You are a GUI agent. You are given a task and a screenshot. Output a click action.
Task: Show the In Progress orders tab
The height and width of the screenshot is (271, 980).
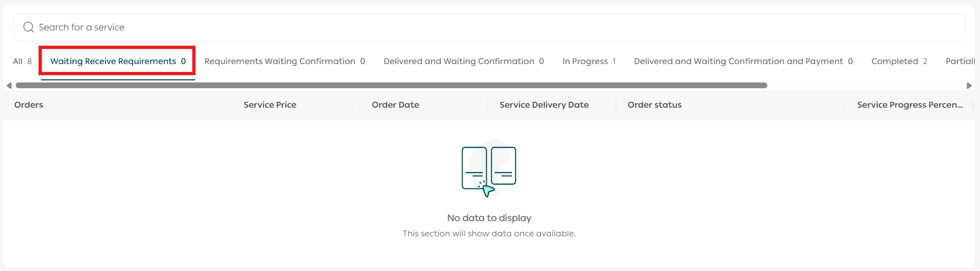[589, 61]
